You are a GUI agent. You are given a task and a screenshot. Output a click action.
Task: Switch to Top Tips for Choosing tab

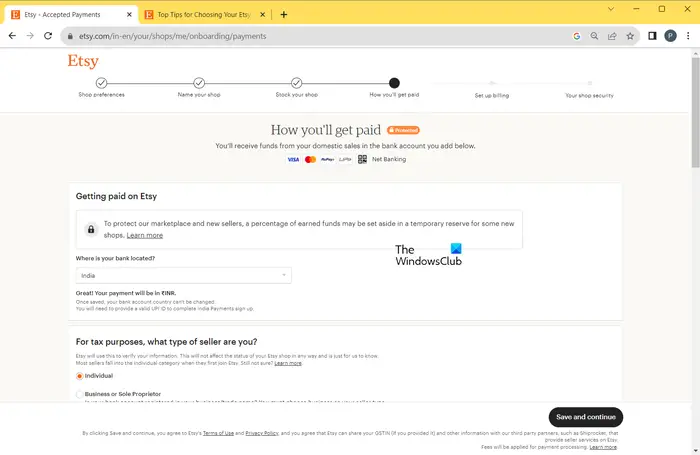coord(205,14)
